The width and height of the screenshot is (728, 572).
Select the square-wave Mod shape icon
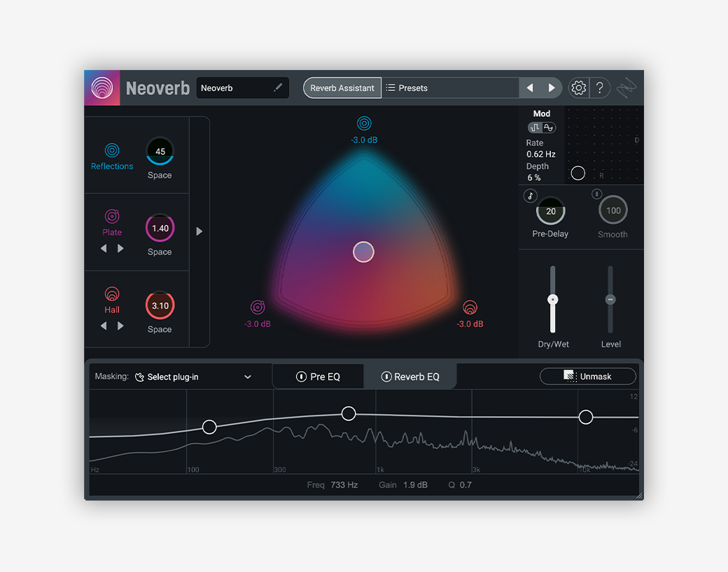coord(535,127)
